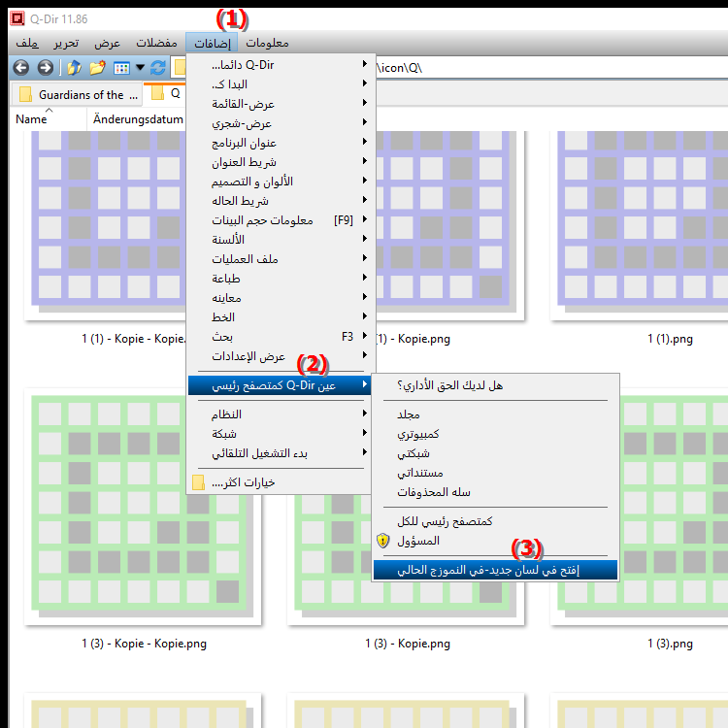728x728 pixels.
Task: Select thumbnail 1 (3).png
Action: [x=639, y=509]
